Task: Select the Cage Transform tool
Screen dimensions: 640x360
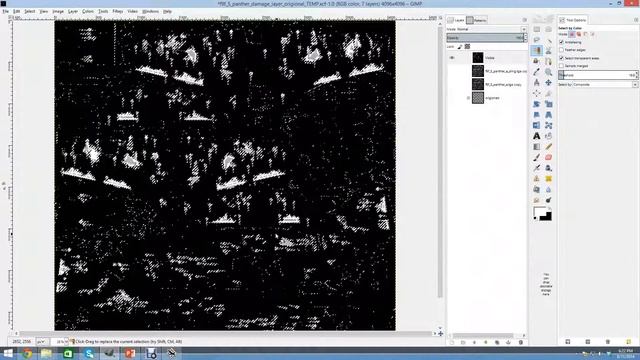Action: point(549,125)
